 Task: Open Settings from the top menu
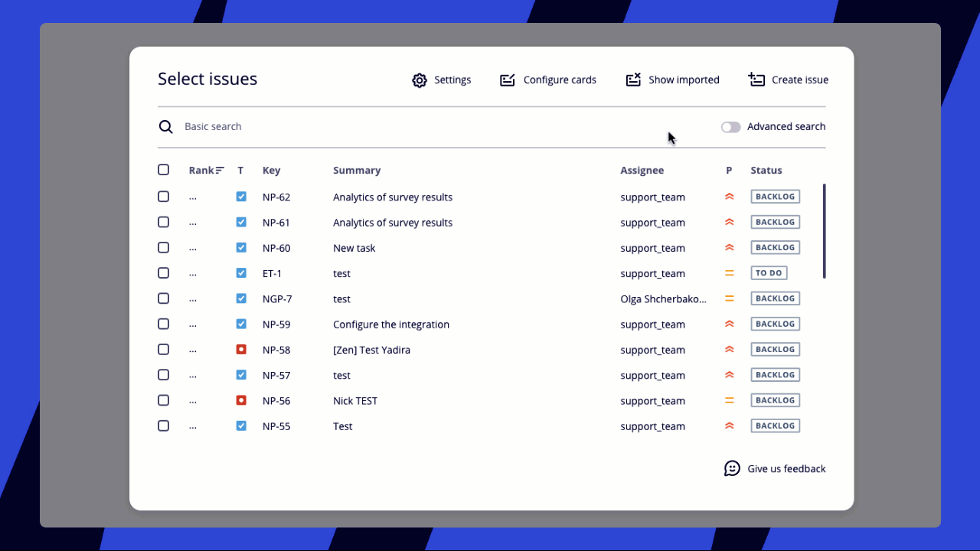click(x=442, y=80)
